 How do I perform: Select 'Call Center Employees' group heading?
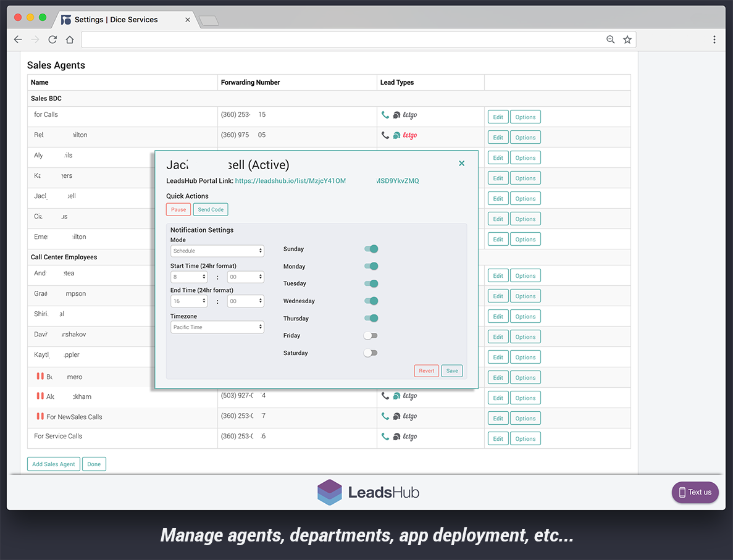click(64, 257)
